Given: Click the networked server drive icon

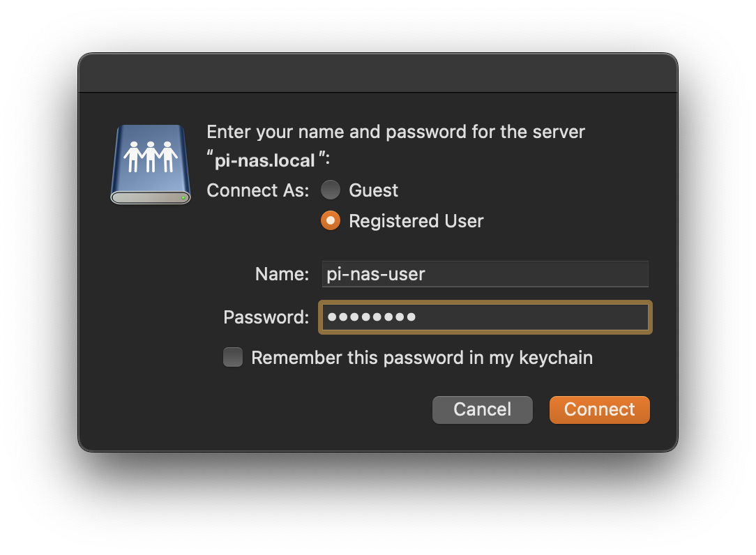Looking at the screenshot, I should pos(150,163).
